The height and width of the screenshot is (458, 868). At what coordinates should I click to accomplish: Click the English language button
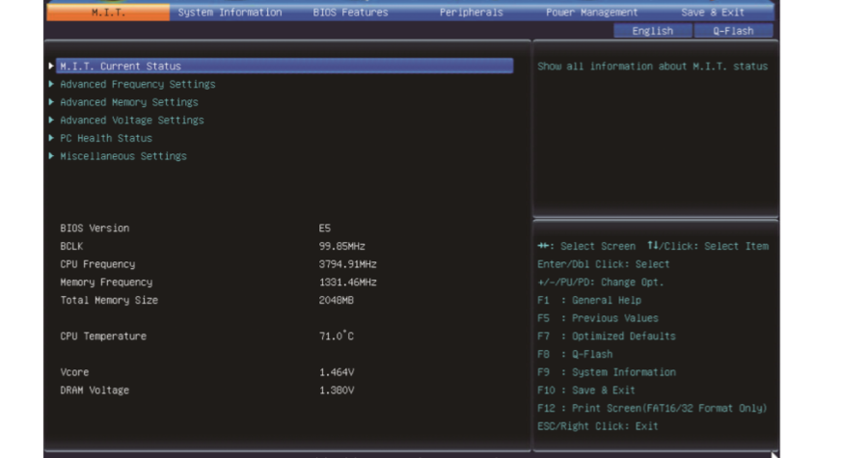[x=652, y=31]
